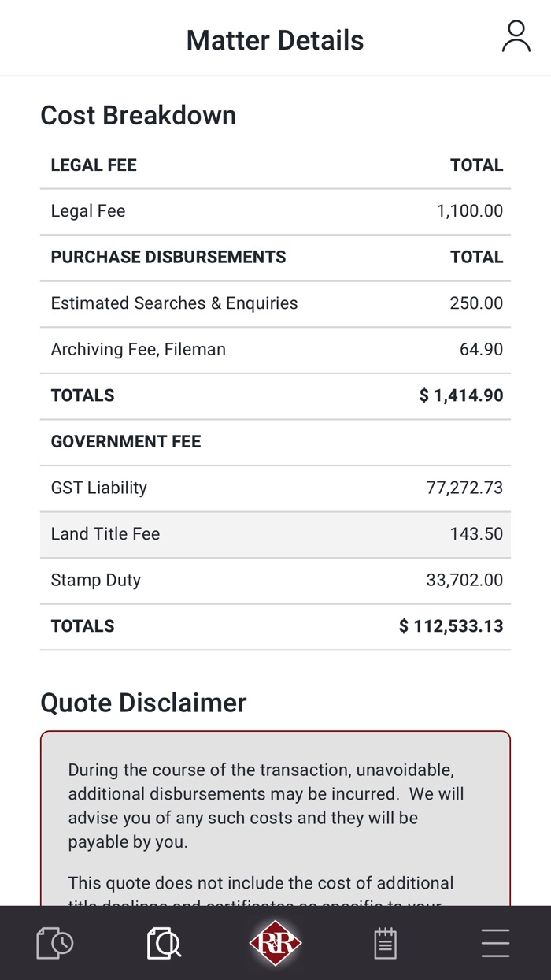This screenshot has width=551, height=980.
Task: Tap the file history icon in bottom bar
Action: (55, 943)
